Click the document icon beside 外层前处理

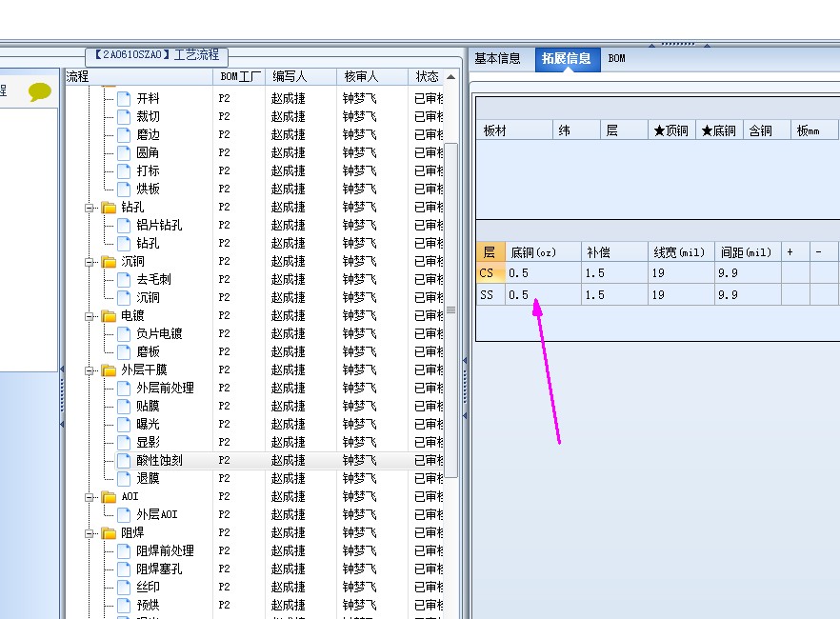click(x=124, y=389)
